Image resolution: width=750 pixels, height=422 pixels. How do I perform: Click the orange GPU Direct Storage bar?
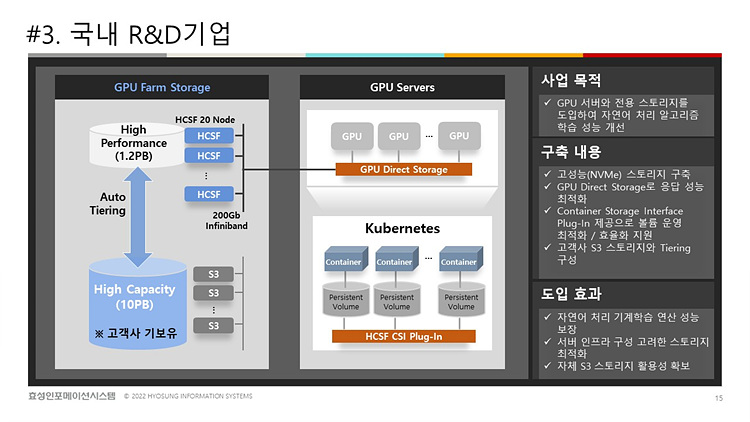click(403, 170)
